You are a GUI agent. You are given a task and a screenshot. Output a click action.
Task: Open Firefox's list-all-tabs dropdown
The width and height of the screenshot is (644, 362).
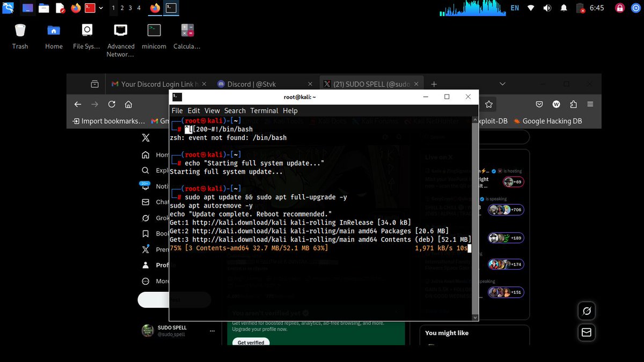click(502, 84)
